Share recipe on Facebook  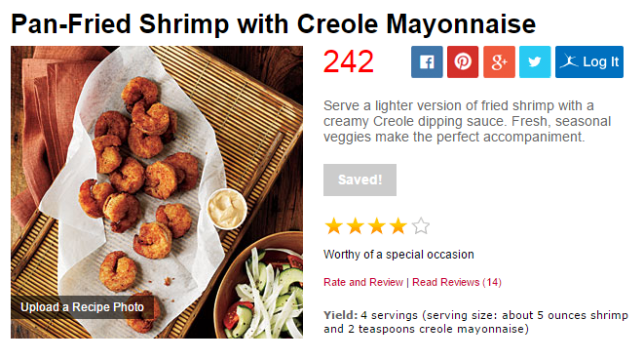tap(427, 62)
